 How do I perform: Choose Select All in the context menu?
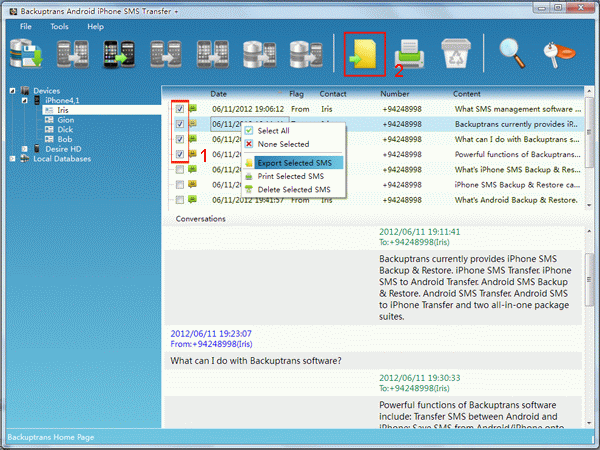click(x=294, y=131)
